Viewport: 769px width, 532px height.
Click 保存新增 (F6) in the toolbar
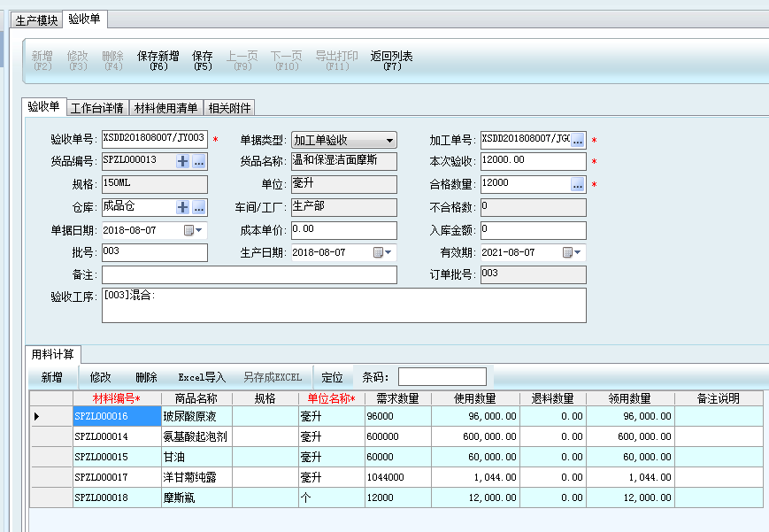pos(158,60)
